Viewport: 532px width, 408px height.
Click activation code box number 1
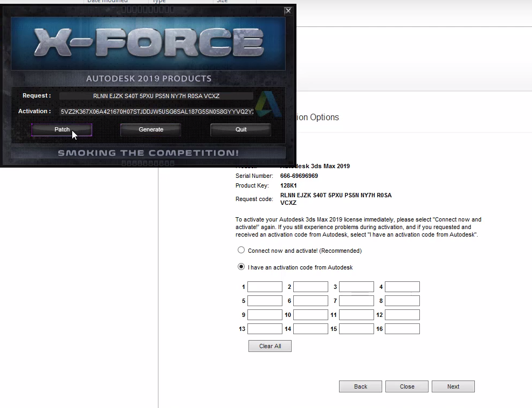click(265, 287)
